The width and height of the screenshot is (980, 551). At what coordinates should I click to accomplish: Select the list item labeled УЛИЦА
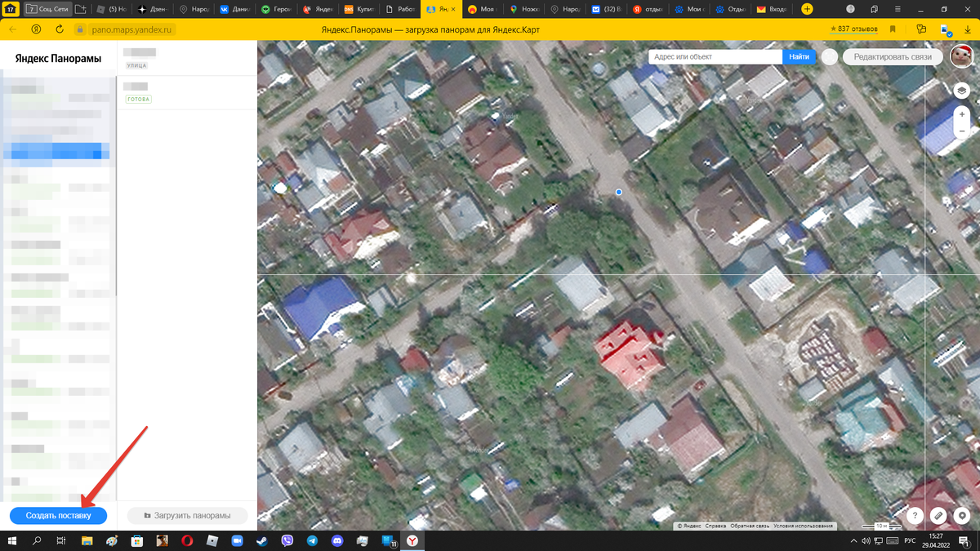(x=187, y=58)
